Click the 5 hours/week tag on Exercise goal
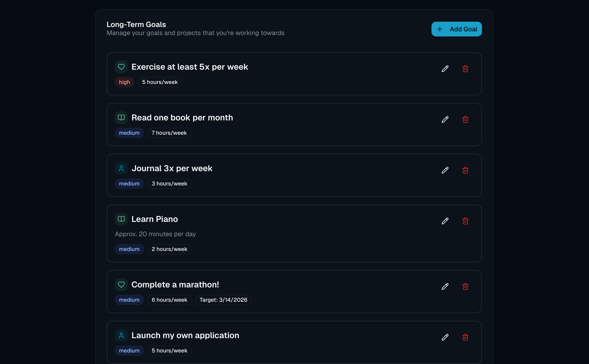Screen dimensions: 589x364 click(160, 82)
